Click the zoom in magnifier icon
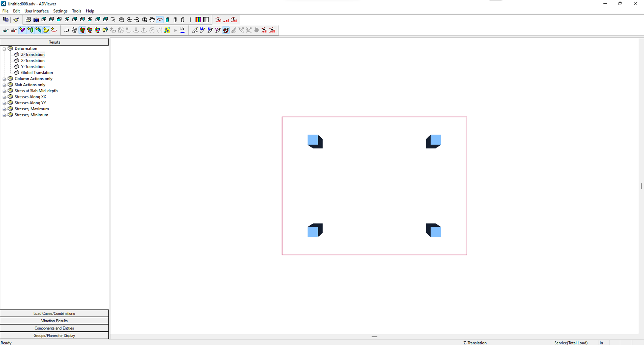 click(129, 20)
